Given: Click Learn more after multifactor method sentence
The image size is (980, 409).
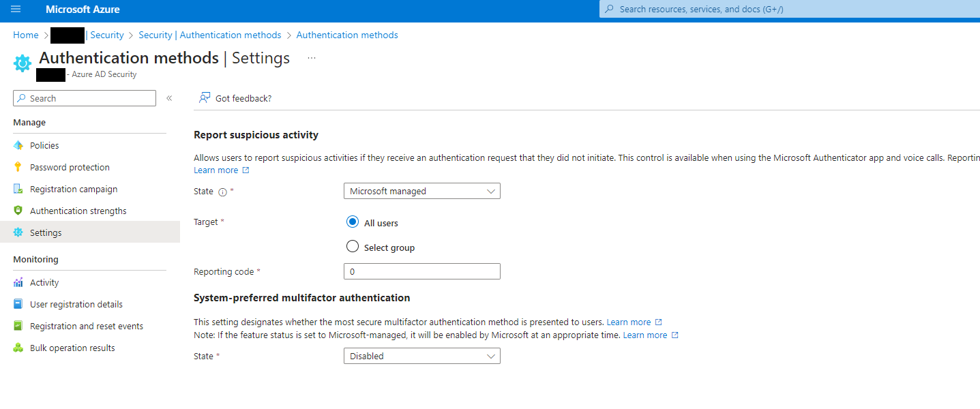Looking at the screenshot, I should (x=629, y=322).
